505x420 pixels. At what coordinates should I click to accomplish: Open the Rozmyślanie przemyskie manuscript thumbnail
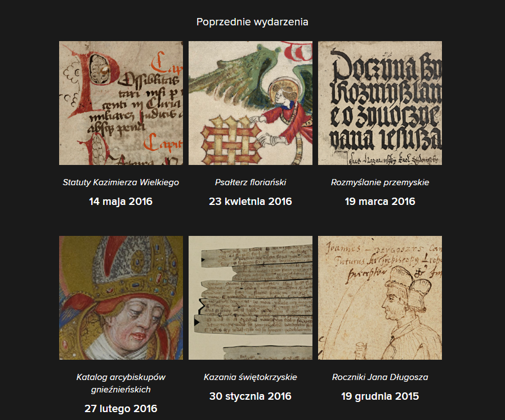click(380, 103)
